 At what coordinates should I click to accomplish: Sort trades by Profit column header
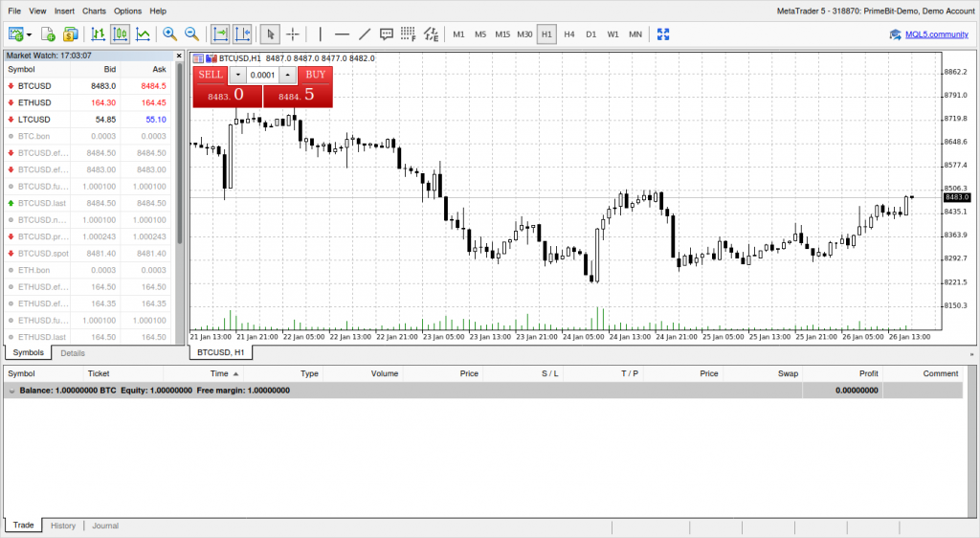click(x=841, y=373)
